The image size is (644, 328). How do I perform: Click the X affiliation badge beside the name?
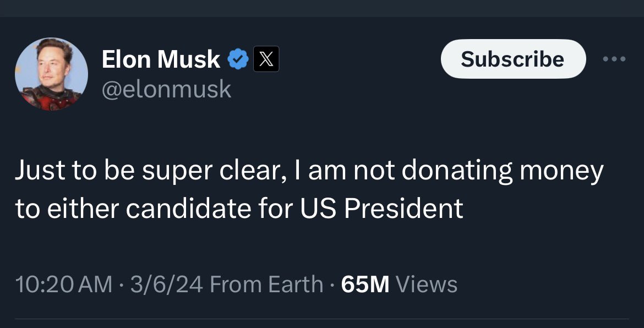266,59
